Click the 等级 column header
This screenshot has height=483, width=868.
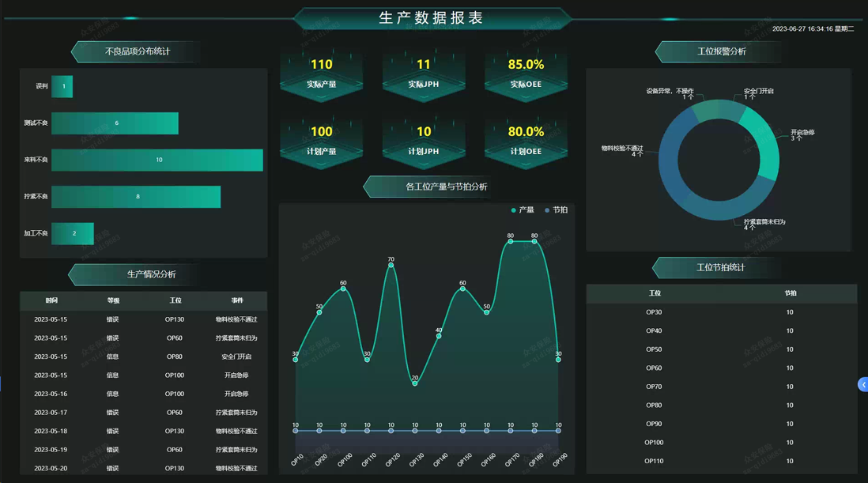113,300
